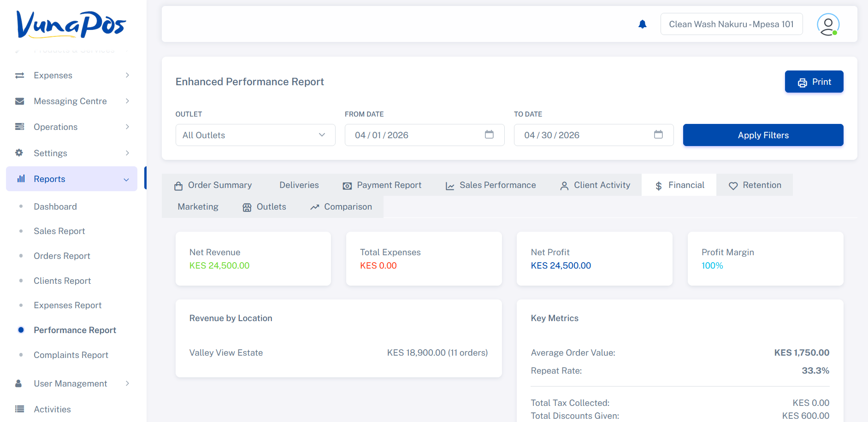This screenshot has height=422, width=868.
Task: Expand the User Management chevron
Action: tap(127, 383)
